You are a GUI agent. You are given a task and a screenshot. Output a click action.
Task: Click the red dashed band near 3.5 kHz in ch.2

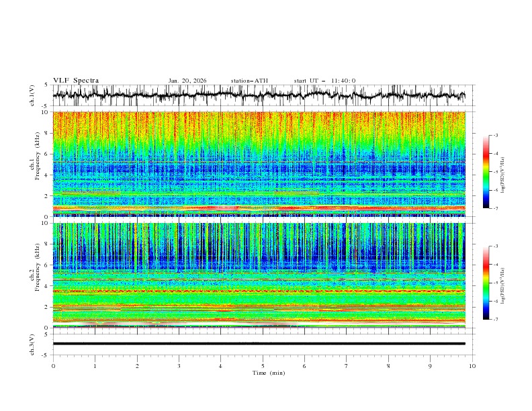click(259, 291)
